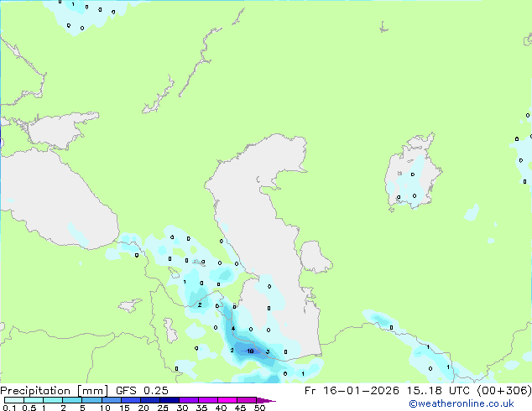
Task: Click the legend label "10"
Action: point(105,408)
